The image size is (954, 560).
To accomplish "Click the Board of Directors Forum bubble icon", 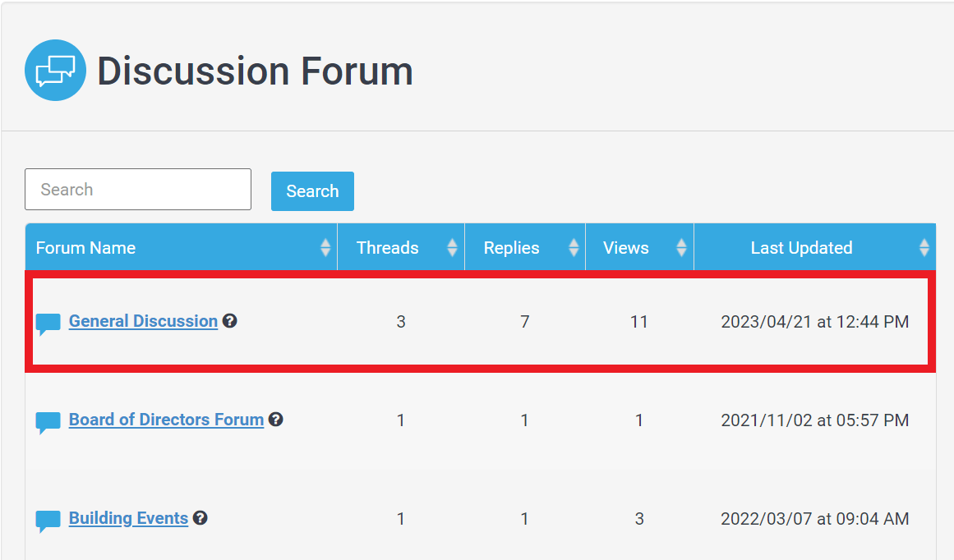I will (48, 422).
